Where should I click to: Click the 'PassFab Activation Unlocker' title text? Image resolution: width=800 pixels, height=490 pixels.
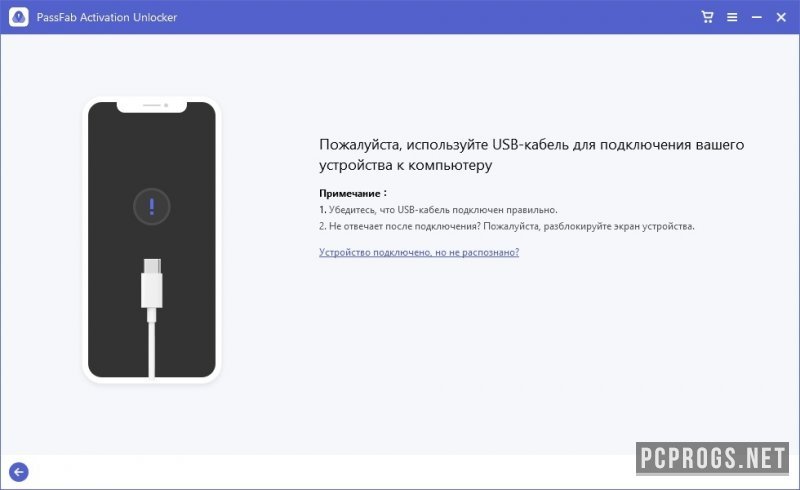pos(107,17)
